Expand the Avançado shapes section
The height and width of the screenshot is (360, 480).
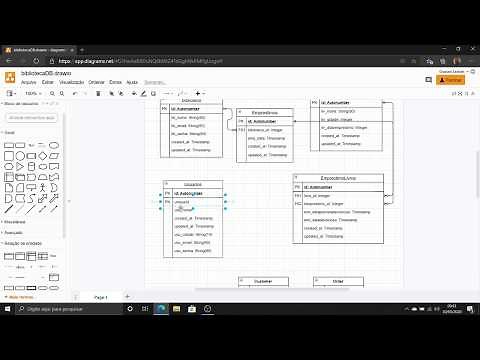(x=12, y=233)
